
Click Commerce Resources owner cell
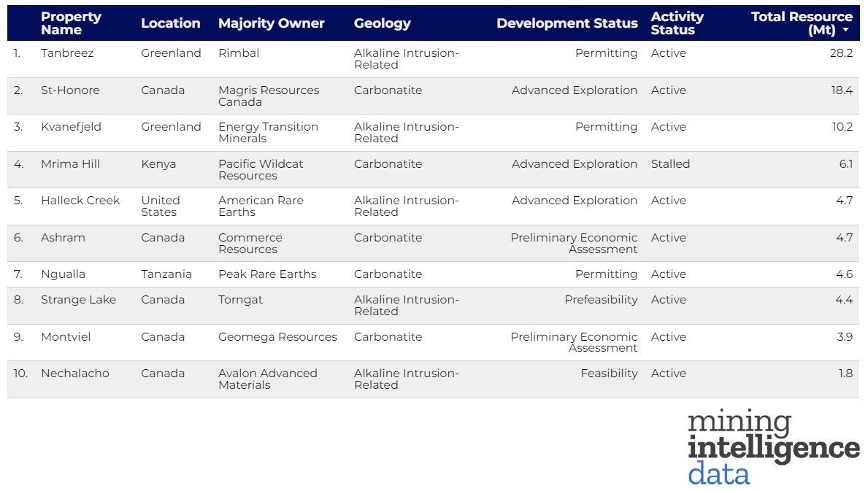click(250, 244)
